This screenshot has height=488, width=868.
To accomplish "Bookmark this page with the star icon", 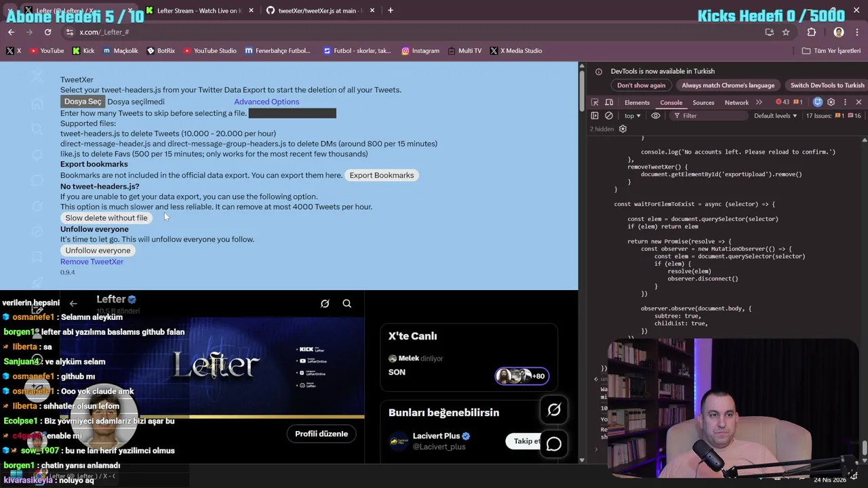I will tap(786, 32).
